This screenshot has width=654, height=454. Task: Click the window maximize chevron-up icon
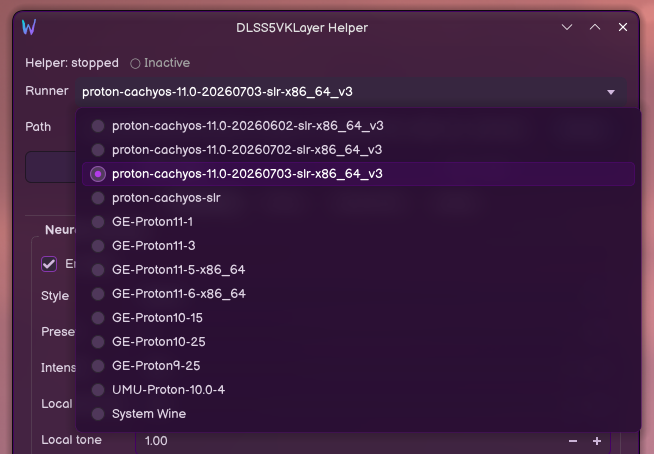[x=595, y=27]
